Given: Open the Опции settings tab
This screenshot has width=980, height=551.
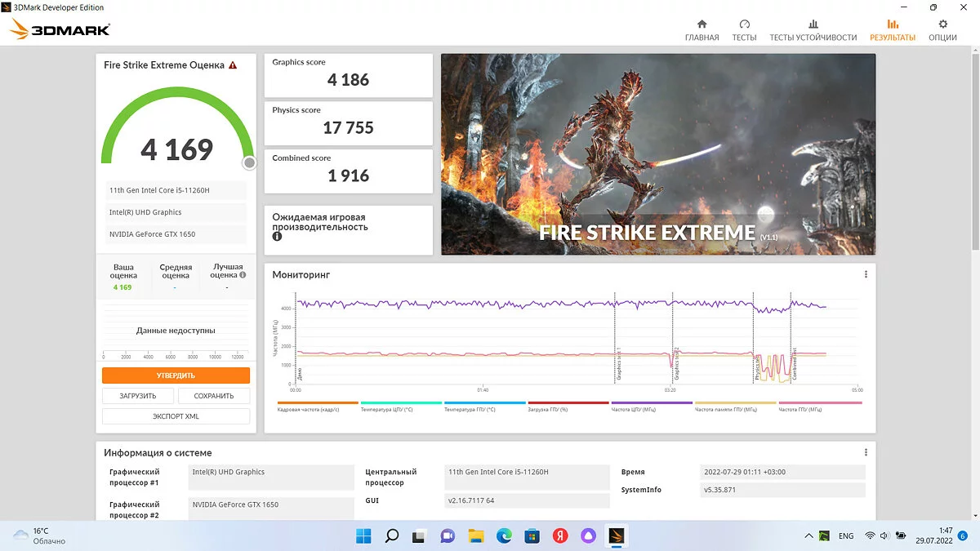Looking at the screenshot, I should 942,30.
